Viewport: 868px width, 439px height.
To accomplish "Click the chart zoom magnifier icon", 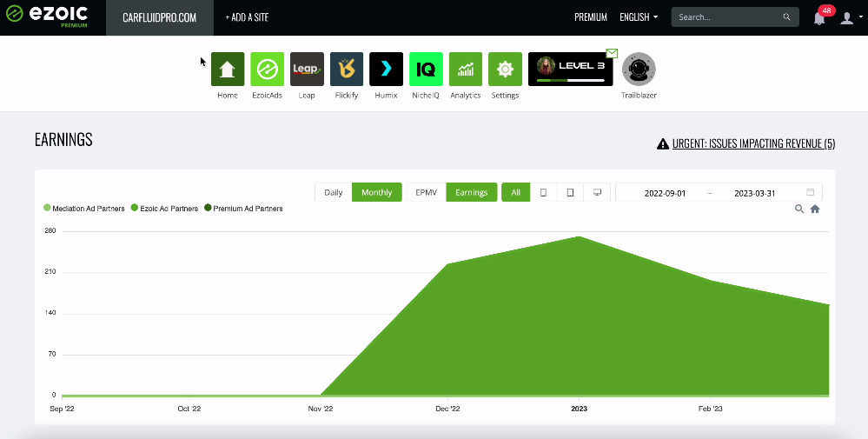I will [799, 209].
